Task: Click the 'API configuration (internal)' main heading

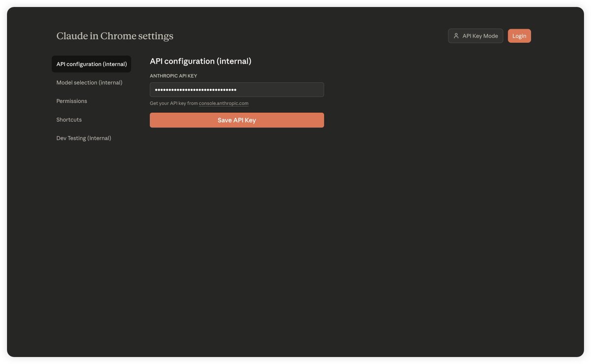Action: (200, 61)
